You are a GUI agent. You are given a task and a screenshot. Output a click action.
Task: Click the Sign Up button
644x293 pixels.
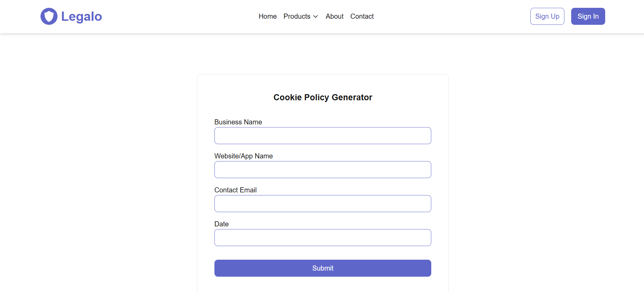pos(547,16)
